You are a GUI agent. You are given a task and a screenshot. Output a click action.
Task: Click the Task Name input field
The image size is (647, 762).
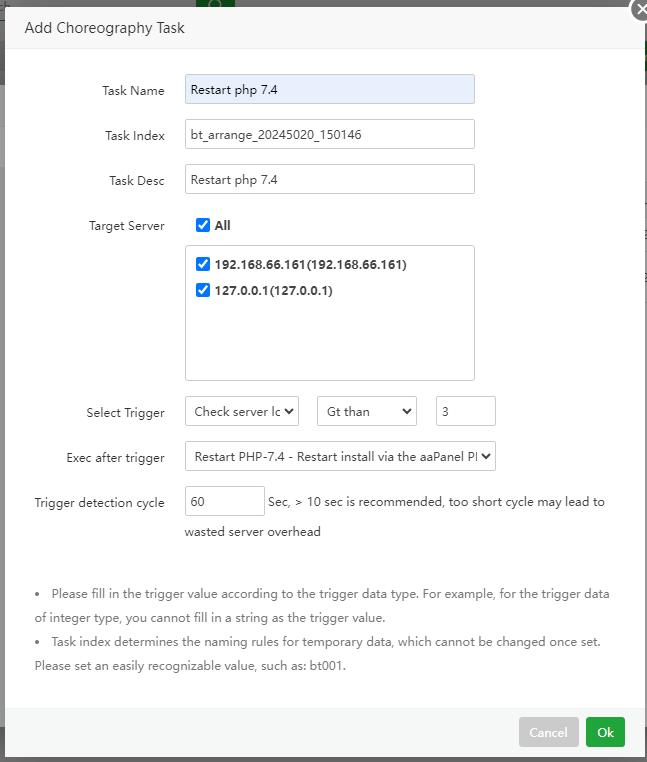click(329, 89)
